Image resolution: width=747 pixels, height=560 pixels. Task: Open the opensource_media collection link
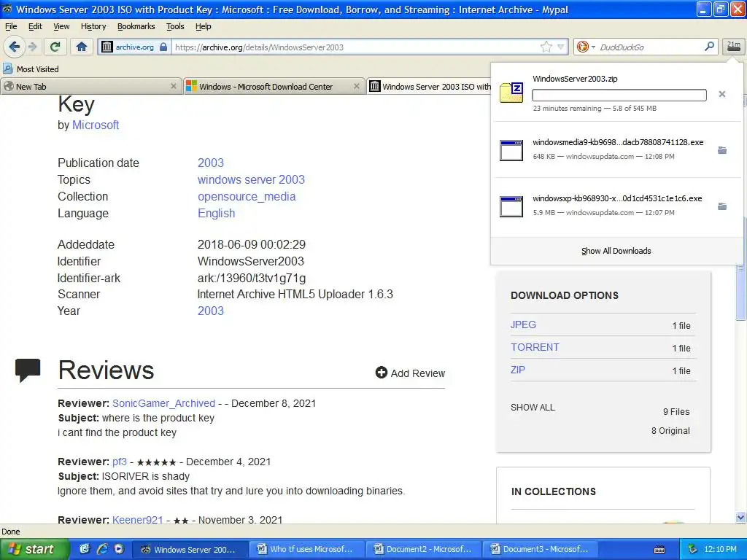click(x=247, y=197)
